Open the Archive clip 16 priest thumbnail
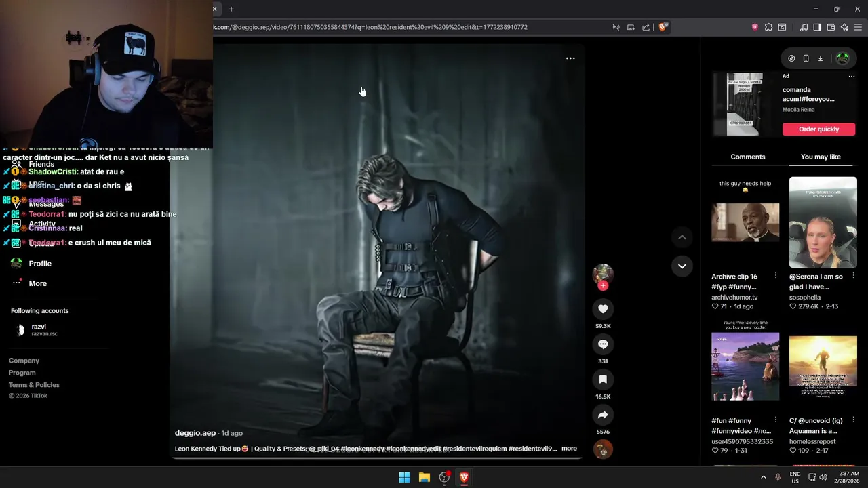868x488 pixels. 745,222
